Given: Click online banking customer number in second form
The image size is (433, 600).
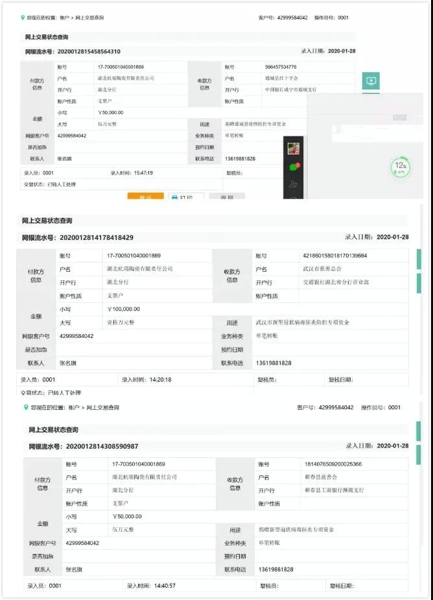Looking at the screenshot, I should pyautogui.click(x=77, y=336).
